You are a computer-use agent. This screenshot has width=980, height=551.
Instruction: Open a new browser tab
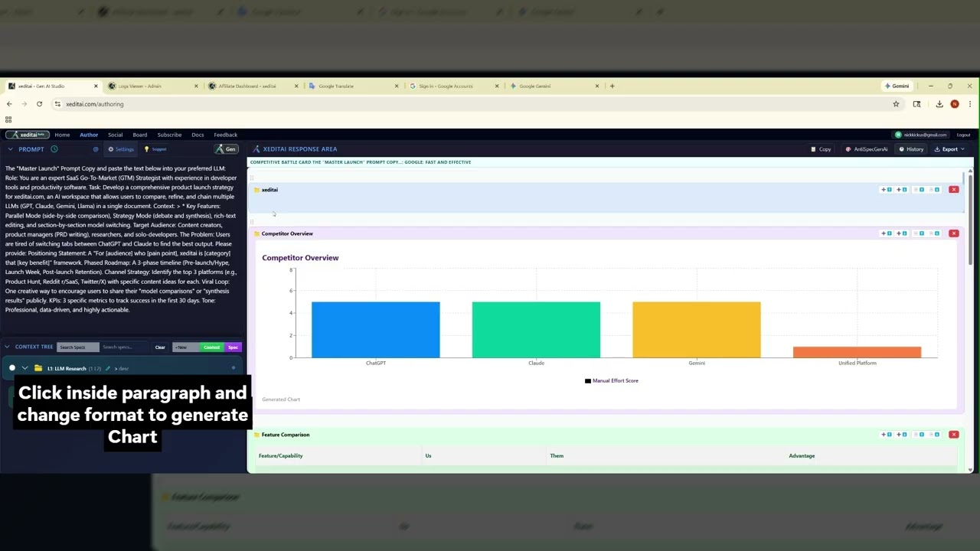pos(612,86)
